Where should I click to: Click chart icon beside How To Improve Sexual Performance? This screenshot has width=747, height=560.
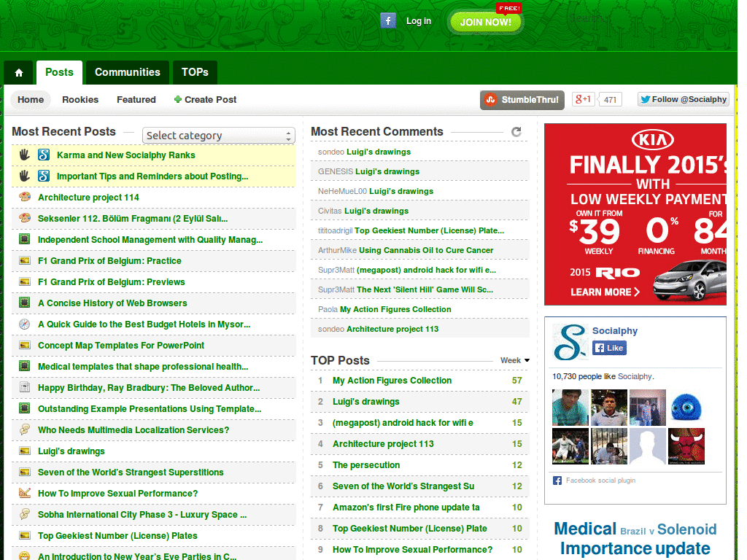tap(24, 493)
